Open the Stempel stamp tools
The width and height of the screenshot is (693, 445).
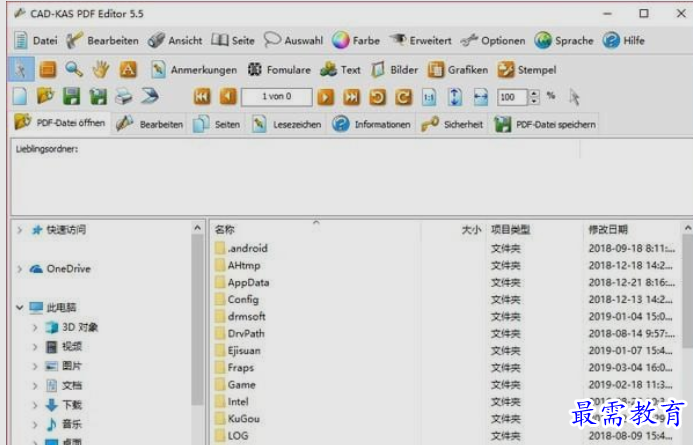point(527,70)
